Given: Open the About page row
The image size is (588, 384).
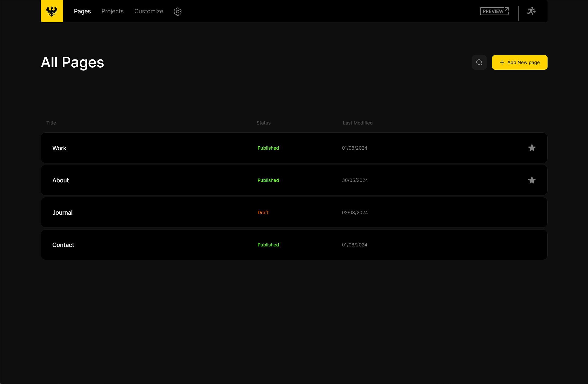Looking at the screenshot, I should pyautogui.click(x=60, y=180).
